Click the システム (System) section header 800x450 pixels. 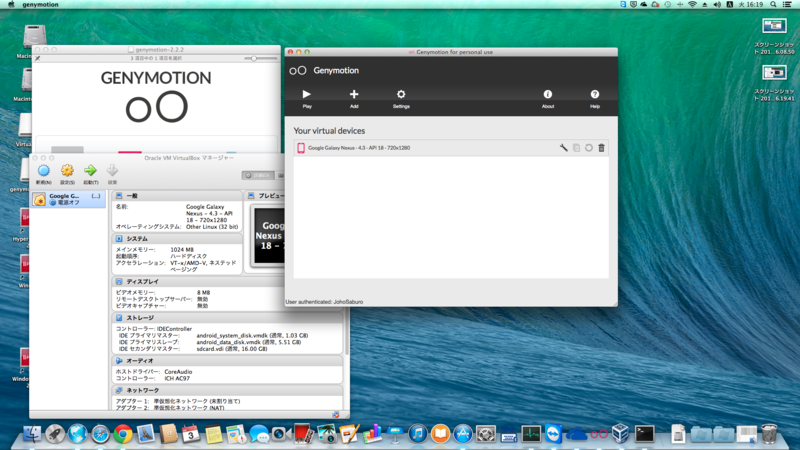177,239
